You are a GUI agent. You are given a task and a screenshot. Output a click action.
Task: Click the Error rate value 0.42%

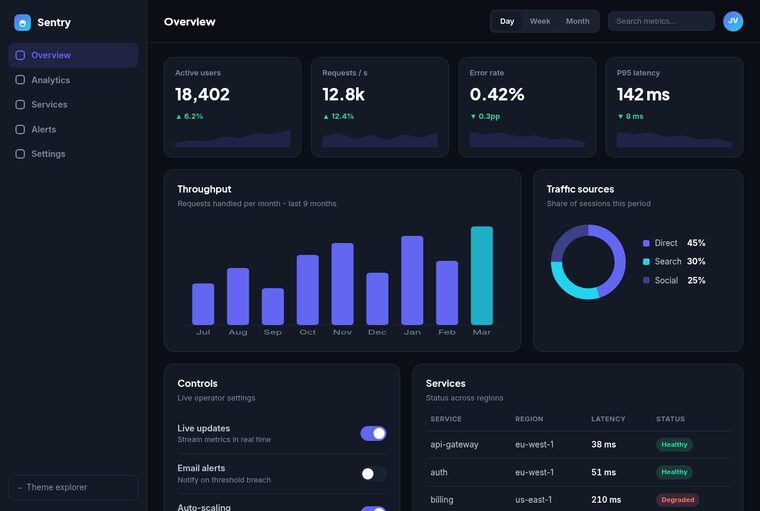coord(497,95)
